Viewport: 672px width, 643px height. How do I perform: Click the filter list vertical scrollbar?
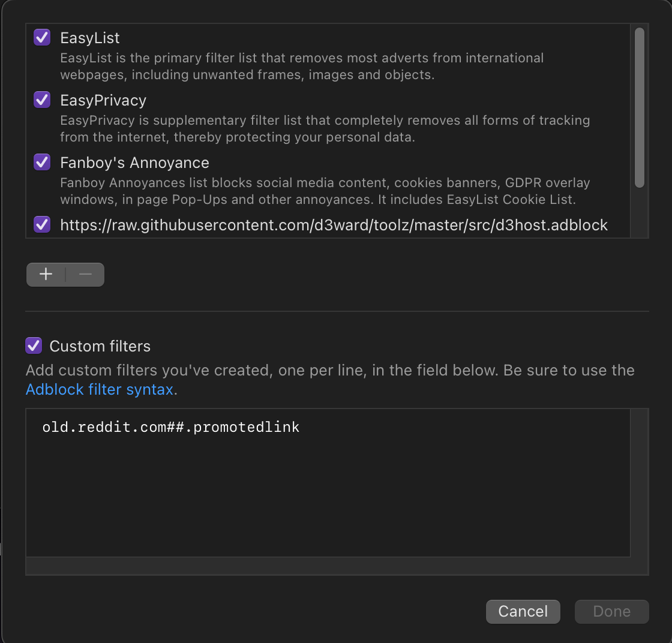pos(640,108)
